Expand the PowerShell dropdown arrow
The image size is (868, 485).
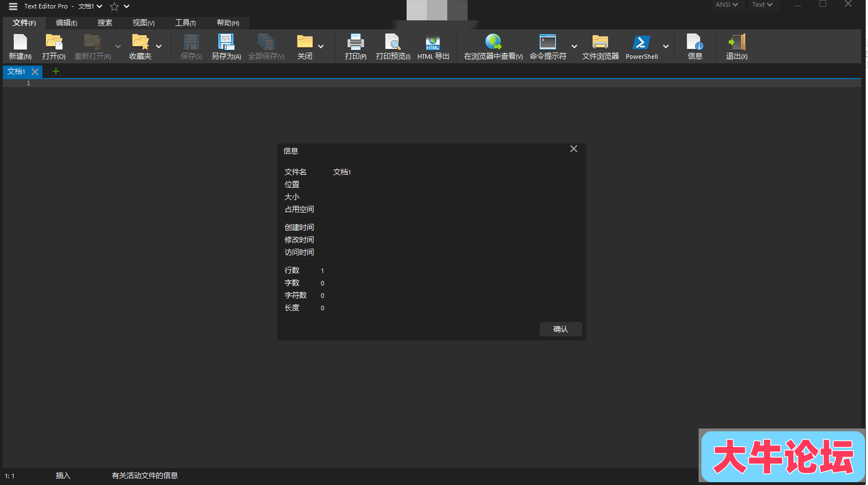click(666, 46)
